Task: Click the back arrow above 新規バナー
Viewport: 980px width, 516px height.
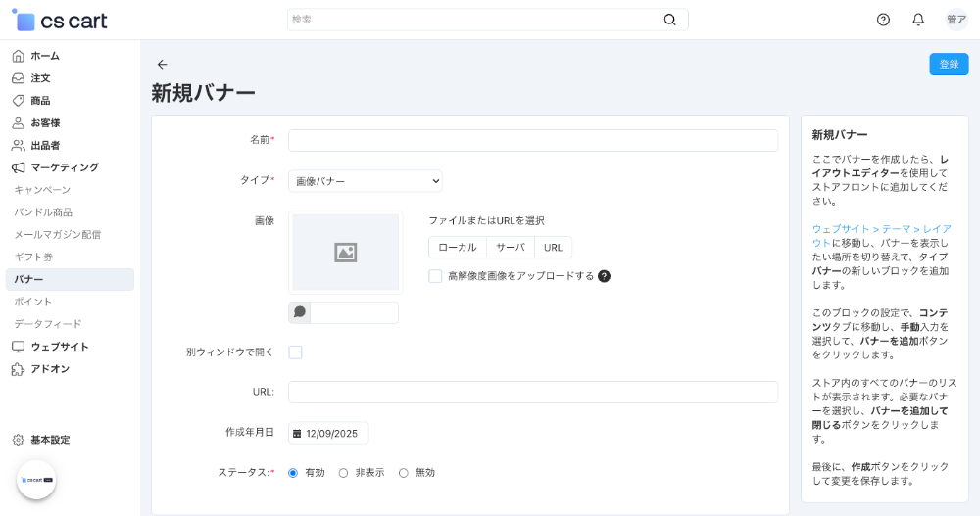Action: pyautogui.click(x=163, y=65)
